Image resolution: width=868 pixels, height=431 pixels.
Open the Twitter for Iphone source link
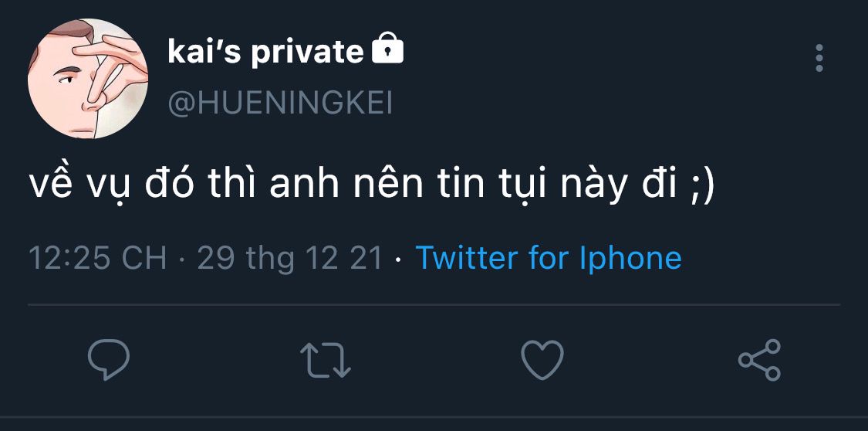point(549,258)
